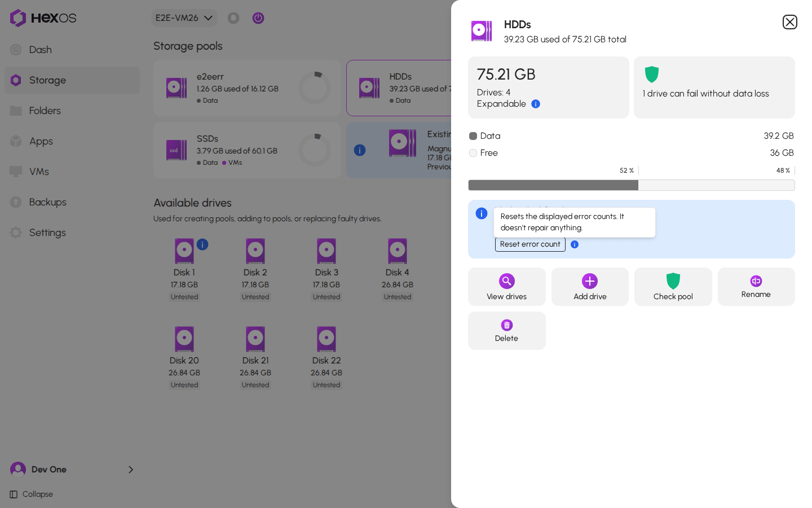Click the Disk 3 drive icon
Viewport: 812px width, 508px height.
tap(326, 251)
